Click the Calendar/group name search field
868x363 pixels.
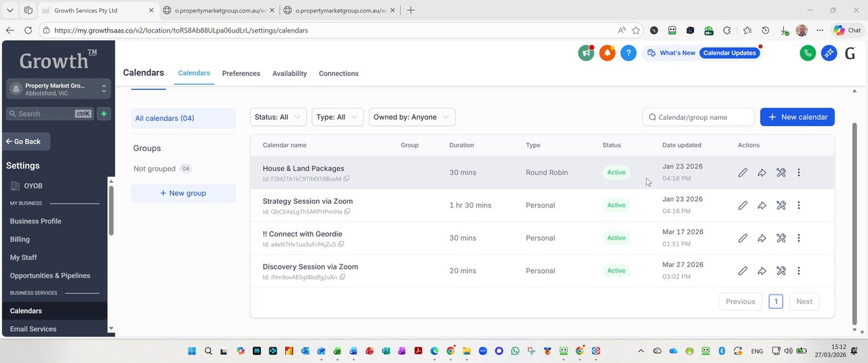(703, 117)
